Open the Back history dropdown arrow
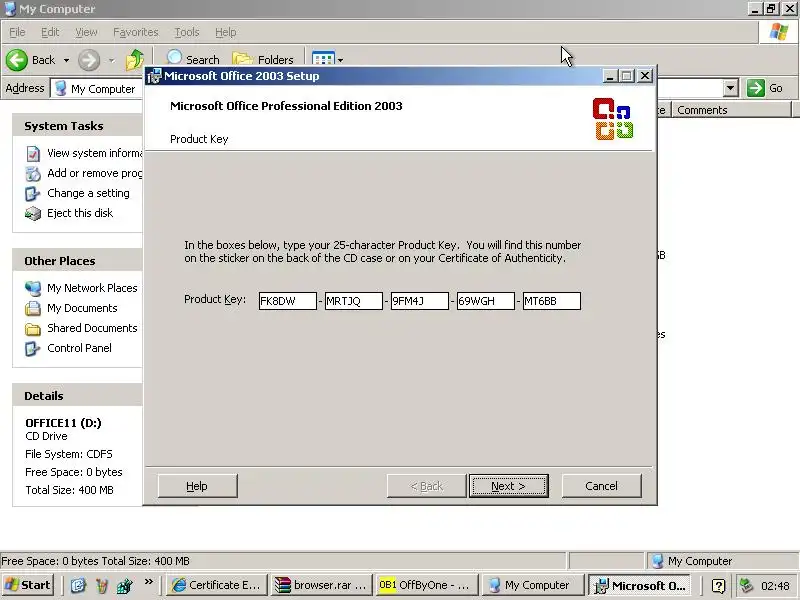800x600 pixels. pos(66,60)
